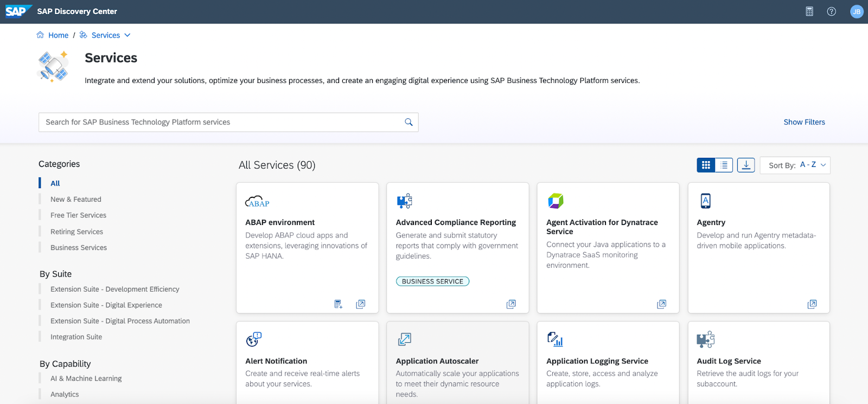
Task: Open the Alert Notification card title
Action: (x=276, y=361)
